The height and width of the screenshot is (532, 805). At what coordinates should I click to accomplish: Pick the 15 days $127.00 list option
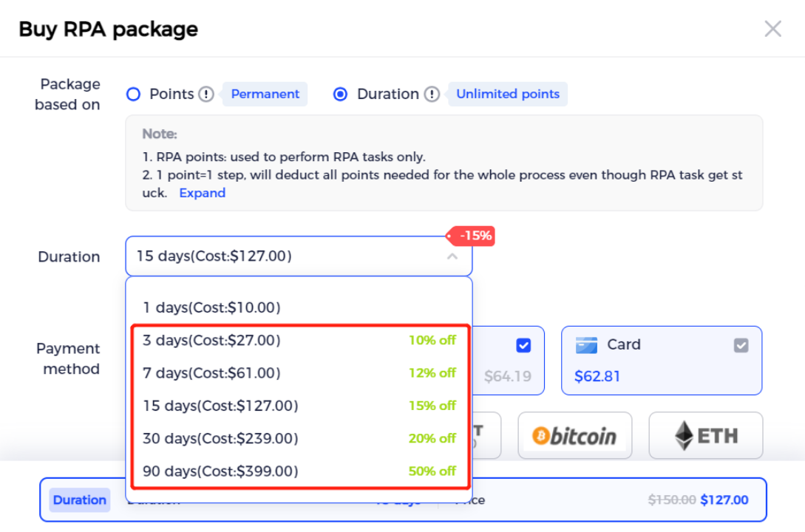pyautogui.click(x=299, y=406)
